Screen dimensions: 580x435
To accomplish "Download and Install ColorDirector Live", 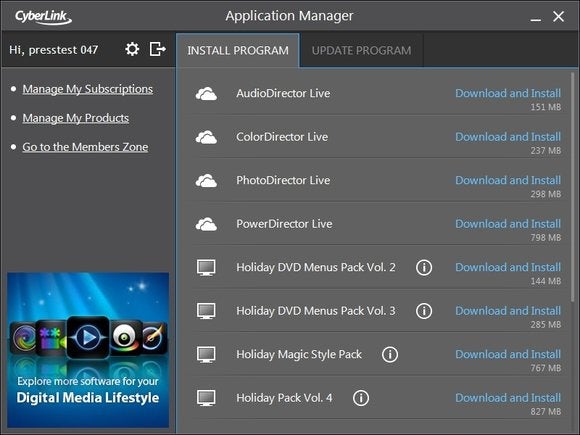I will 508,137.
